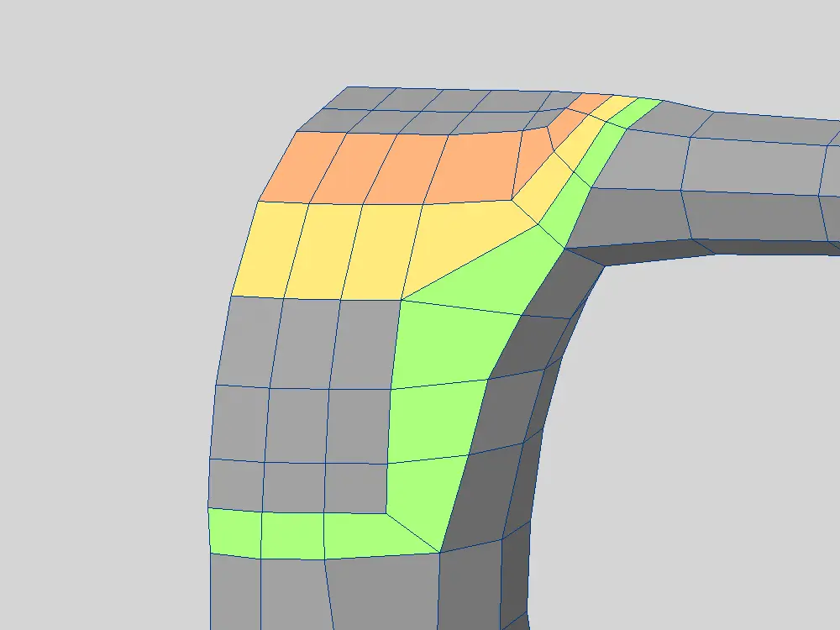
Task: Click the topmost small yellow face at the upper edge
Action: pyautogui.click(x=617, y=106)
